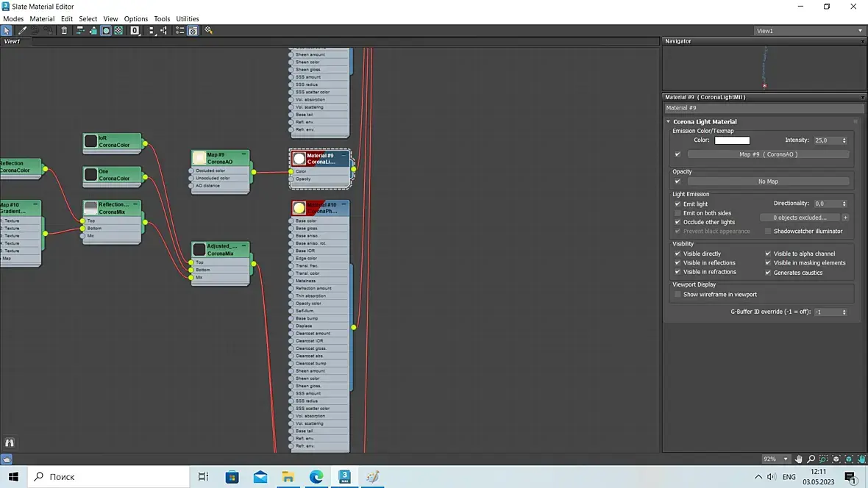This screenshot has height=488, width=868.
Task: Open Microsoft Edge from the taskbar
Action: click(x=316, y=476)
